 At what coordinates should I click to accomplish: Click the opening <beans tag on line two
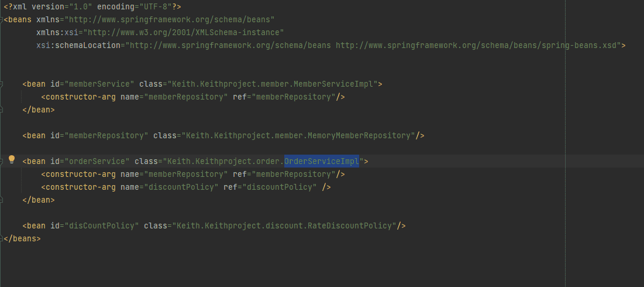[x=18, y=20]
